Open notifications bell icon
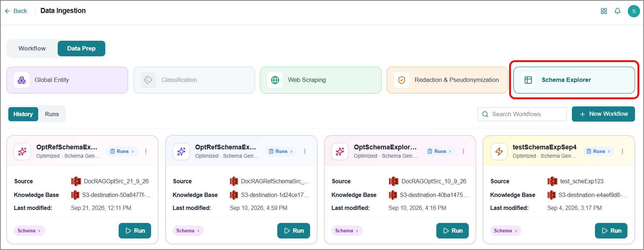This screenshot has width=644, height=250. [617, 11]
